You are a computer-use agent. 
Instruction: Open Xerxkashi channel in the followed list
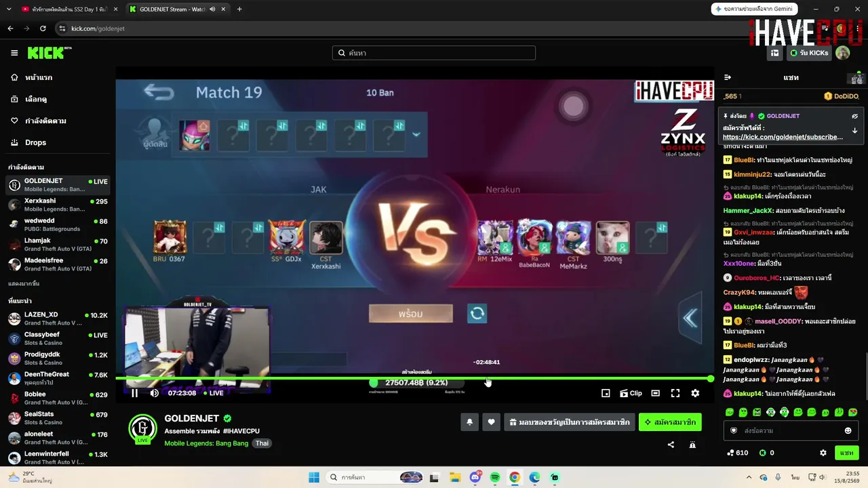(58, 205)
